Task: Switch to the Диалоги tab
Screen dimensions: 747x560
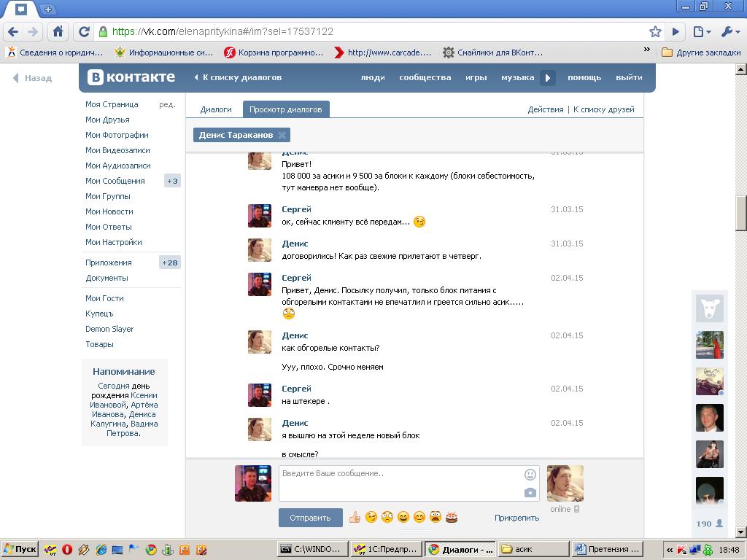Action: [216, 109]
